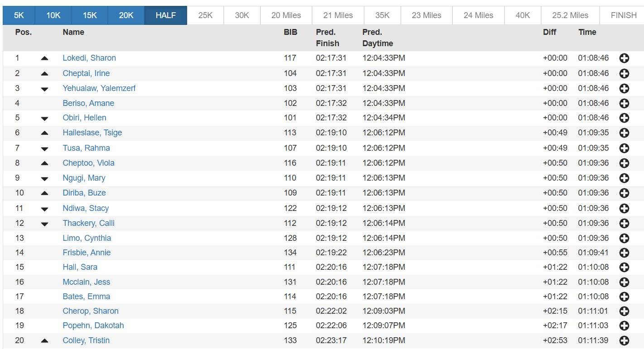Click the up arrow next to Irine Cheptai
The width and height of the screenshot is (644, 349).
tap(44, 74)
